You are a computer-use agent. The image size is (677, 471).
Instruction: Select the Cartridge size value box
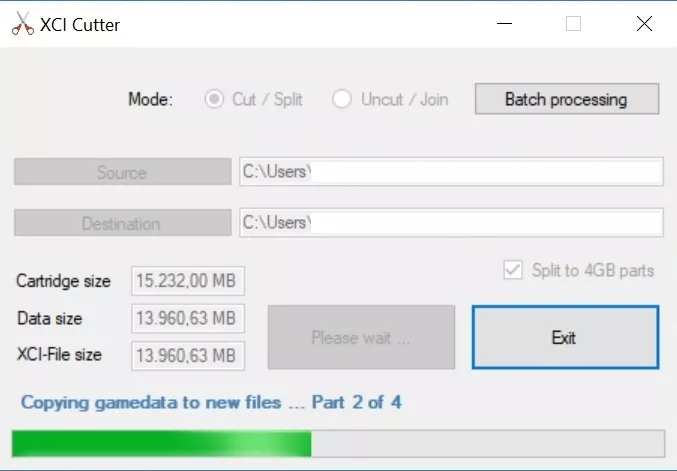(188, 282)
